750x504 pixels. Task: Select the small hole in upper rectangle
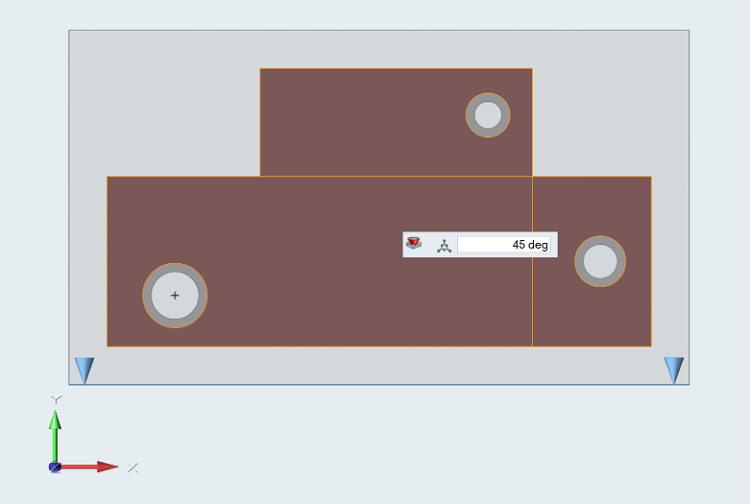[488, 115]
